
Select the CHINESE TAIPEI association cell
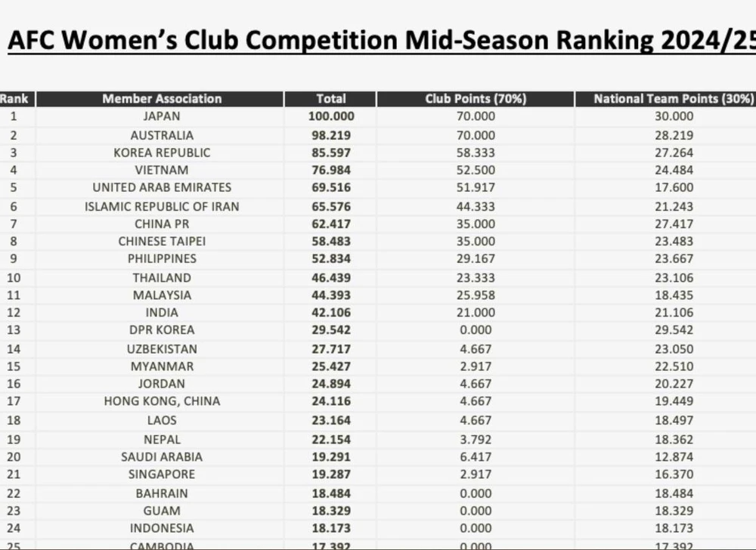pos(162,241)
